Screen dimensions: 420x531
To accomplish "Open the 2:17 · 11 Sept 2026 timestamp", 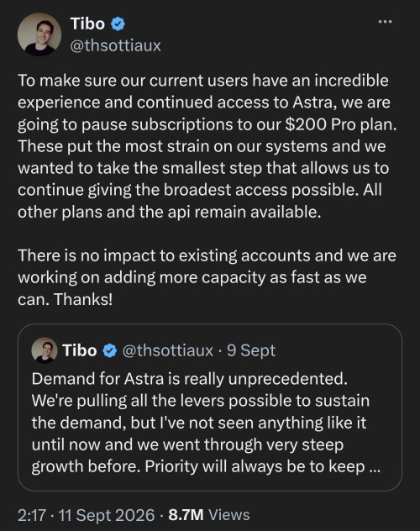I will click(x=87, y=515).
